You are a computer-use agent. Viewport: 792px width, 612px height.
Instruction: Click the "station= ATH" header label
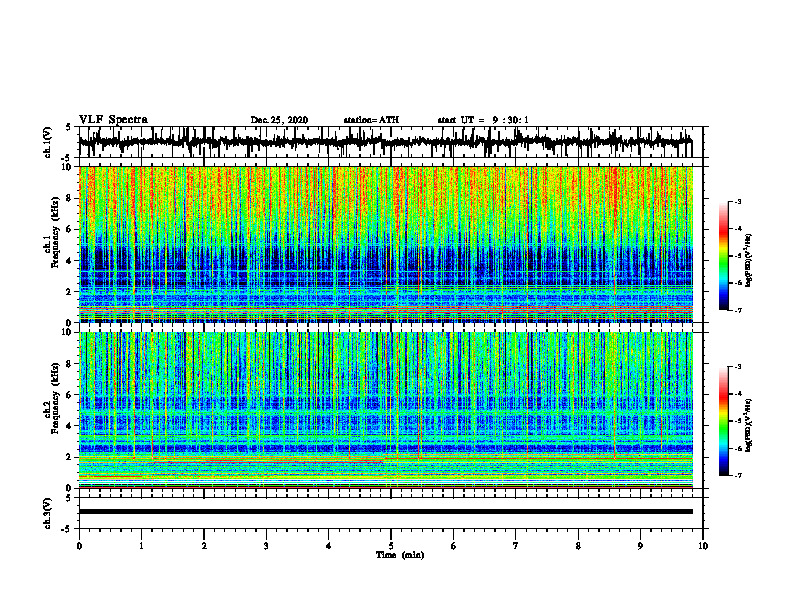pyautogui.click(x=371, y=120)
